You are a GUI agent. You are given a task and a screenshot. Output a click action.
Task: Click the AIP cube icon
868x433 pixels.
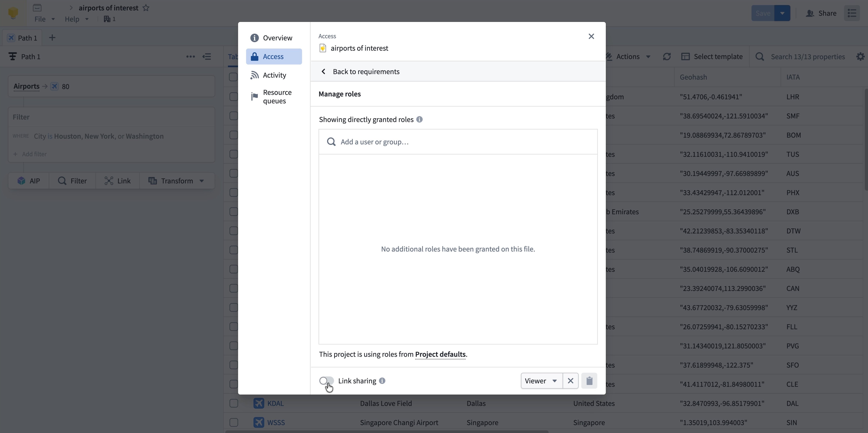(22, 180)
